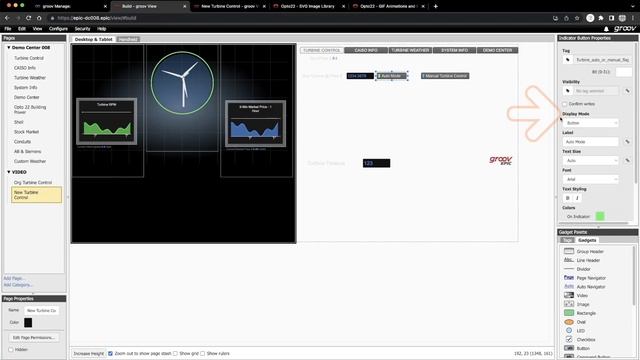Open the Help menu

pyautogui.click(x=102, y=29)
